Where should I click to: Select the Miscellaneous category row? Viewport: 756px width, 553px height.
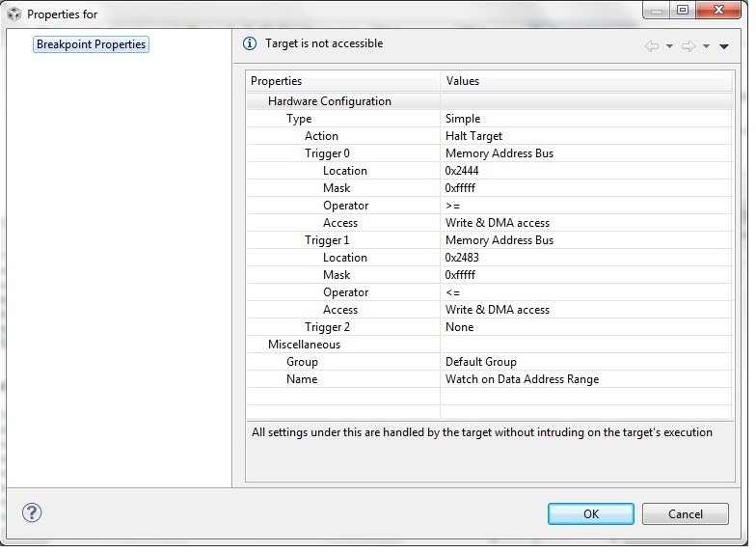click(490, 345)
